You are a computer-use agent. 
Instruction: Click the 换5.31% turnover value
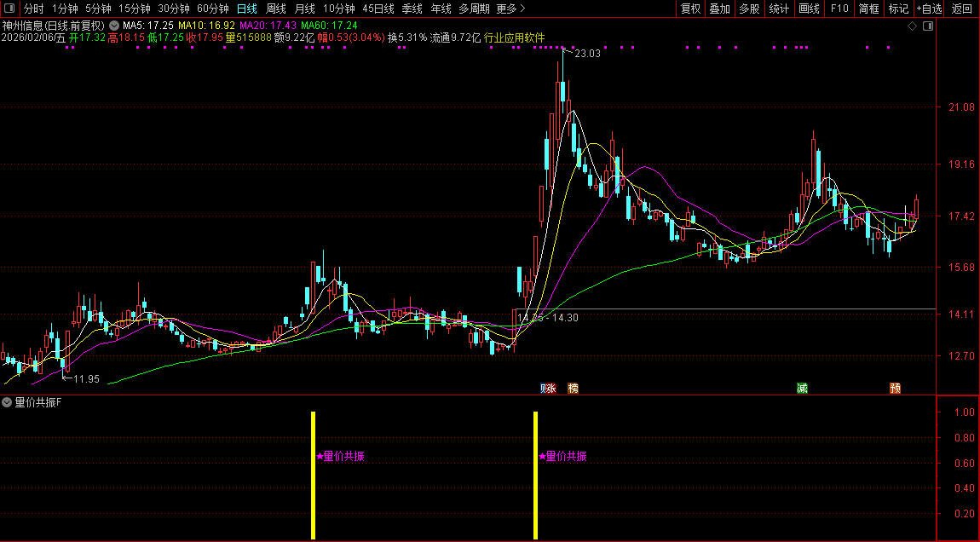point(407,37)
